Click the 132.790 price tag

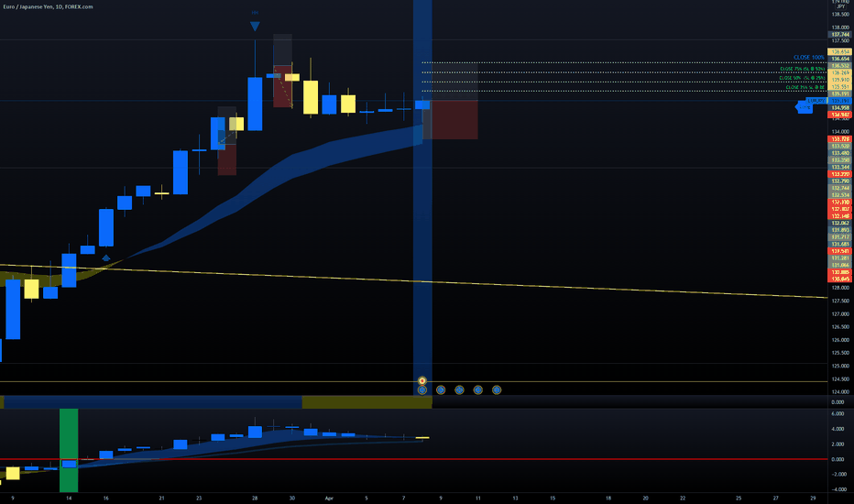tap(840, 181)
